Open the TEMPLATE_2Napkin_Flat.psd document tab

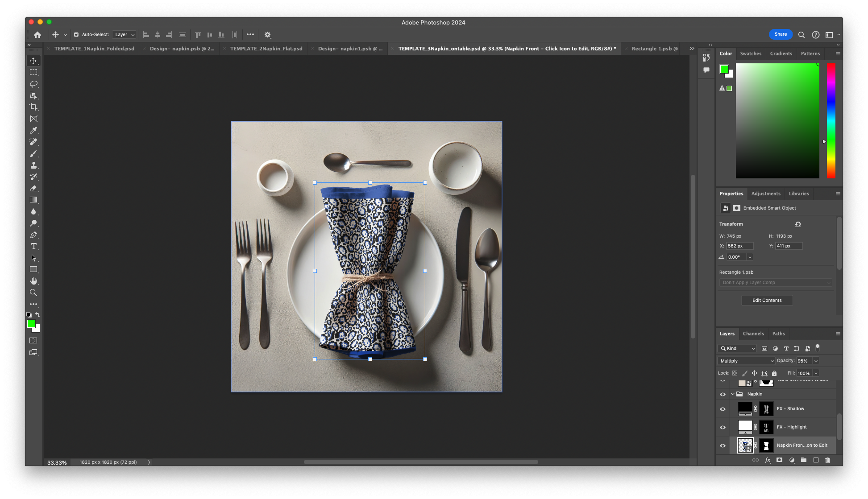(x=266, y=49)
